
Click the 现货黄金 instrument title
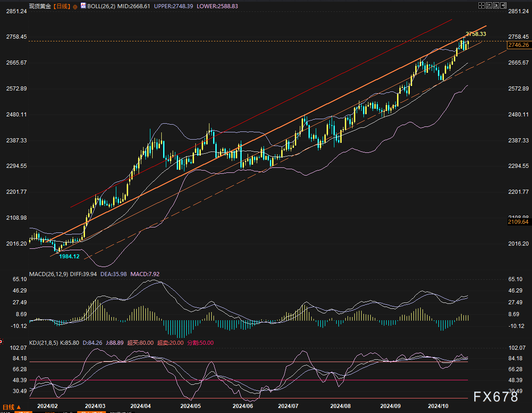pos(40,6)
